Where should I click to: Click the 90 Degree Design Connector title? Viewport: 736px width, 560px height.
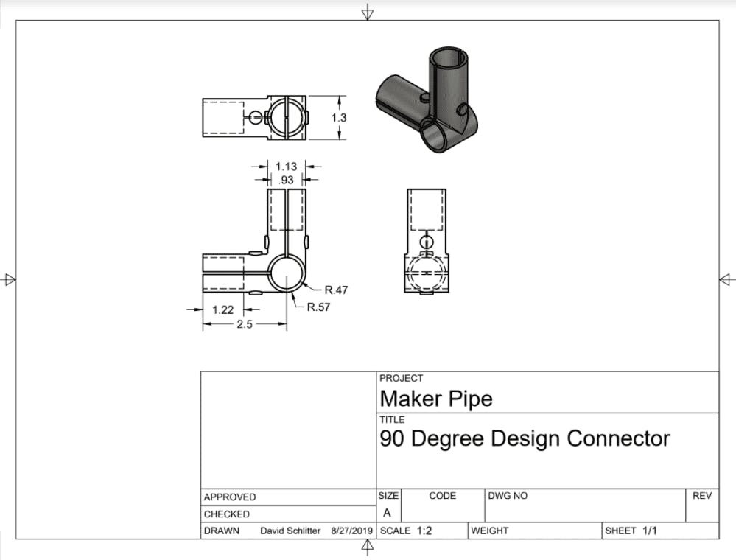point(525,438)
